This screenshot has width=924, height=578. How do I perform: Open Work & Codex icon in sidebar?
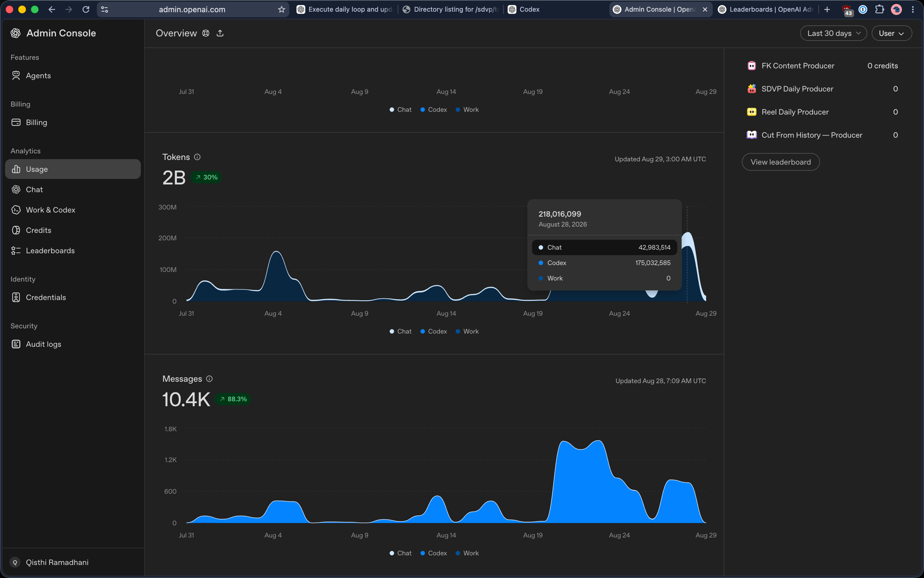pos(16,210)
